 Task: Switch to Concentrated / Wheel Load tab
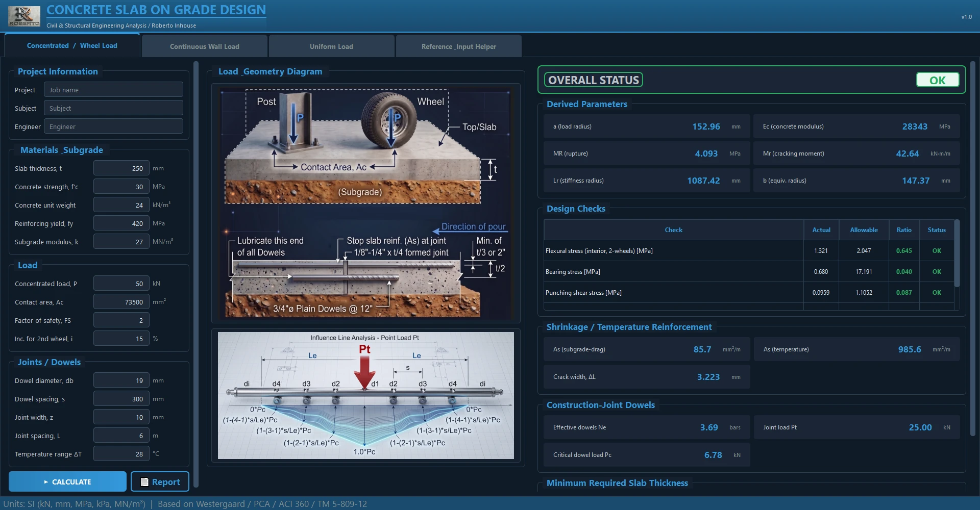pyautogui.click(x=72, y=46)
